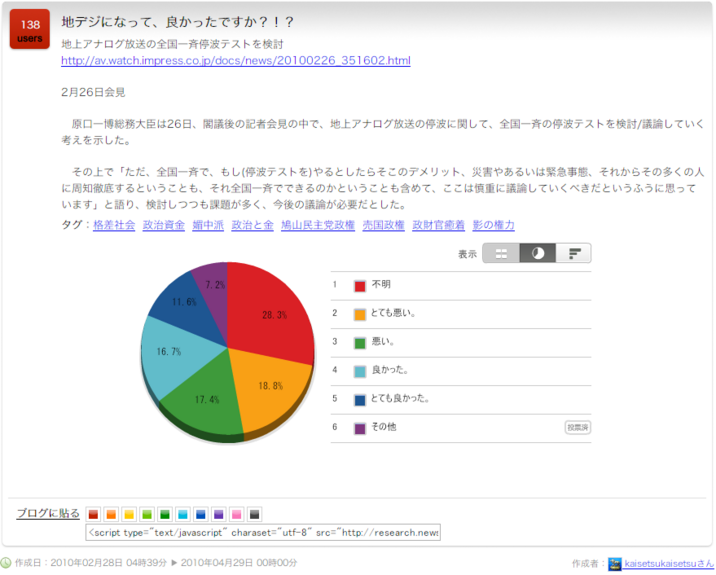Pick the yellow blog widget color swatch
This screenshot has height=575, width=716.
click(129, 514)
